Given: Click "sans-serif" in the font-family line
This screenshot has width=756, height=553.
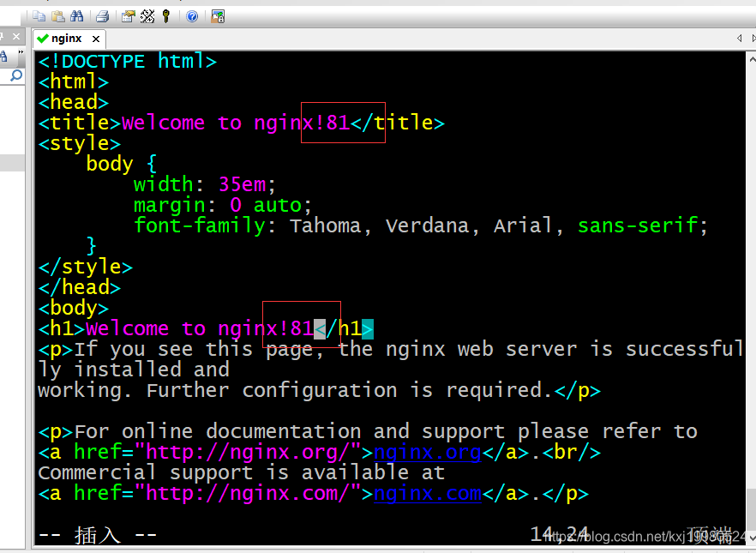Looking at the screenshot, I should [638, 225].
